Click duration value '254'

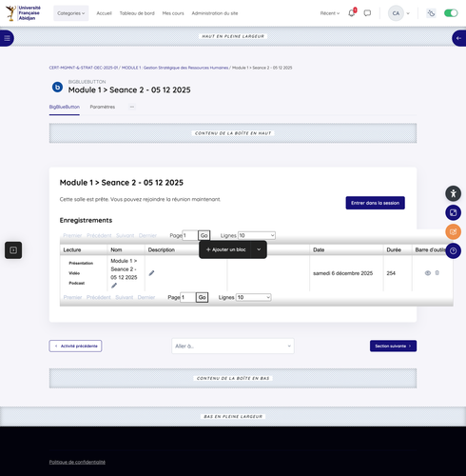(x=391, y=273)
